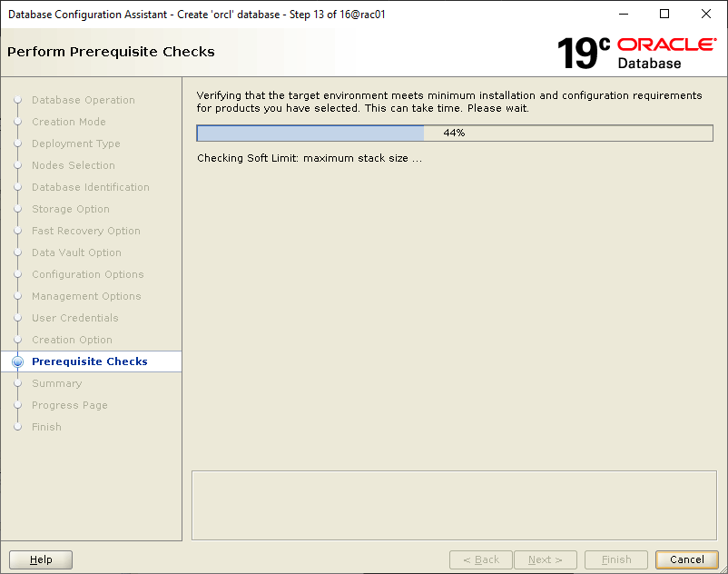Click the Help button
This screenshot has width=728, height=574.
point(41,559)
